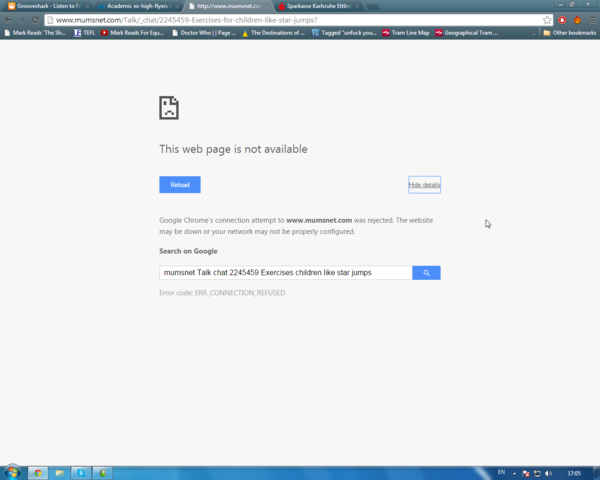Image resolution: width=600 pixels, height=480 pixels.
Task: Open the 'Mark Reads The Sh...' bookmark
Action: point(35,33)
